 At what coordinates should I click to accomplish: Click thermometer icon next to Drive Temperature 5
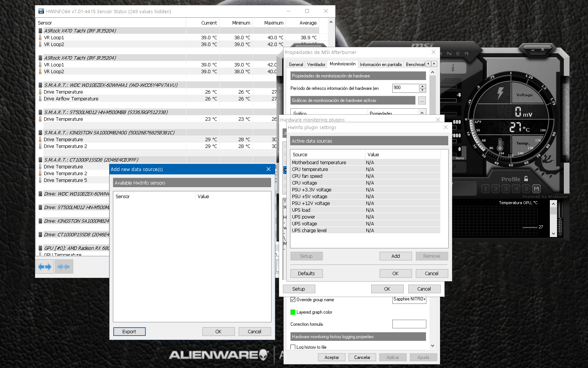[40, 180]
